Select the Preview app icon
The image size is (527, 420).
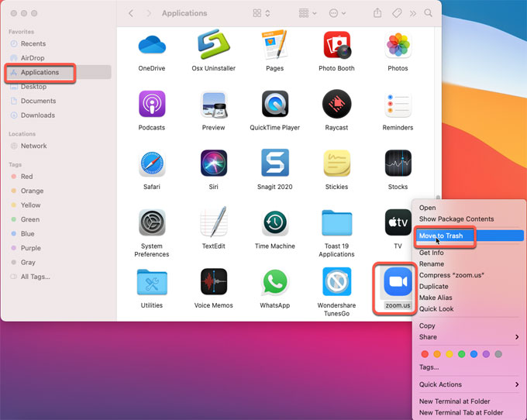213,104
